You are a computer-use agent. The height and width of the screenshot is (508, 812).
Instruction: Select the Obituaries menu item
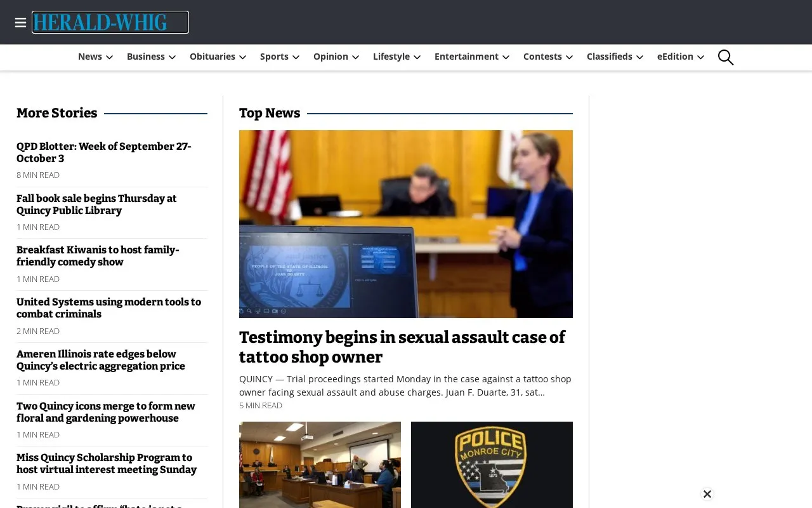[x=213, y=57]
